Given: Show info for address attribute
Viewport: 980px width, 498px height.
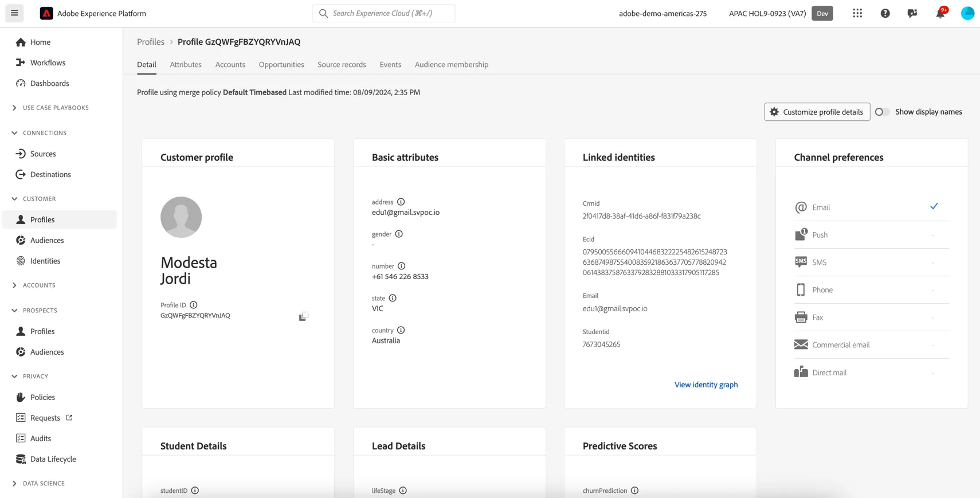Looking at the screenshot, I should click(401, 202).
